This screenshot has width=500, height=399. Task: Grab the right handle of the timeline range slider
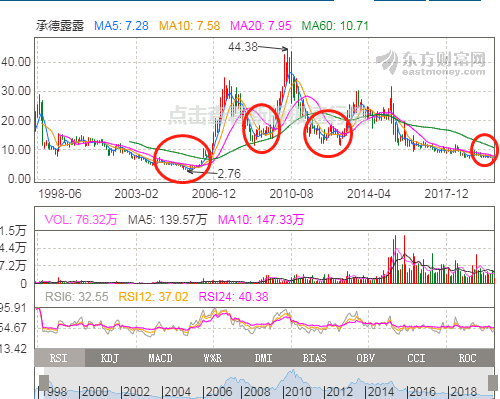pyautogui.click(x=493, y=383)
